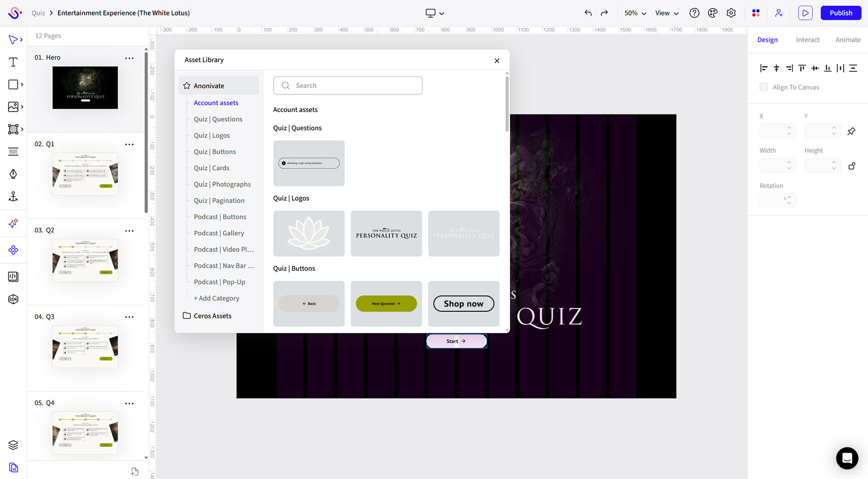Open the experience Settings gear
Viewport: 868px width, 479px height.
pyautogui.click(x=731, y=13)
